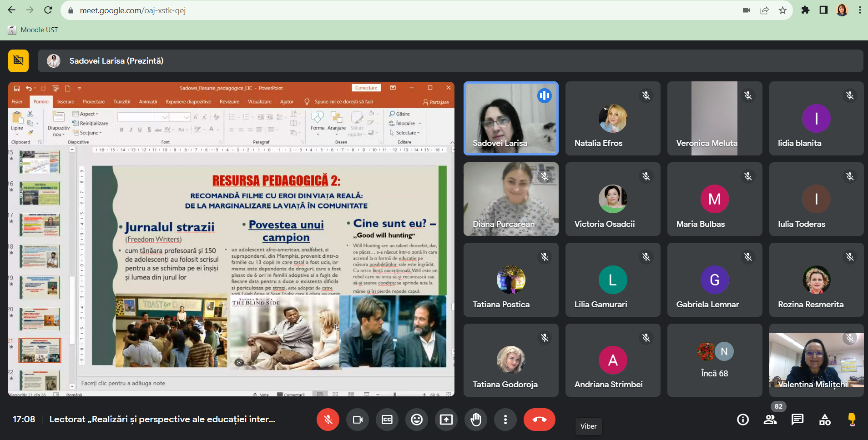The width and height of the screenshot is (868, 440).
Task: Open the emoji reactions panel
Action: click(x=417, y=420)
